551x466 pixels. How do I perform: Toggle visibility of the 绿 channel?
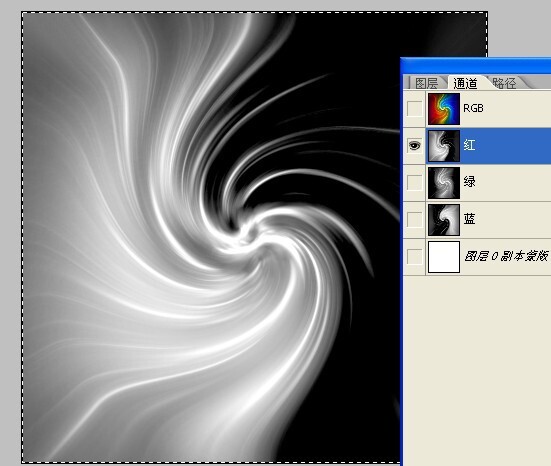[414, 183]
